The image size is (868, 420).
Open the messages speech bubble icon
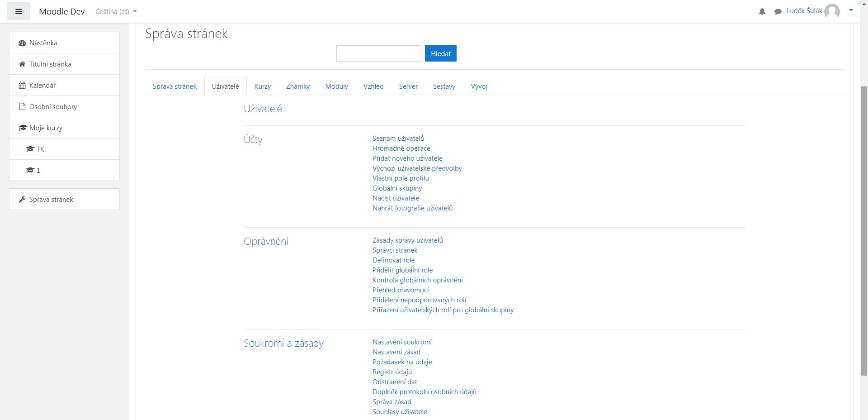pos(778,12)
